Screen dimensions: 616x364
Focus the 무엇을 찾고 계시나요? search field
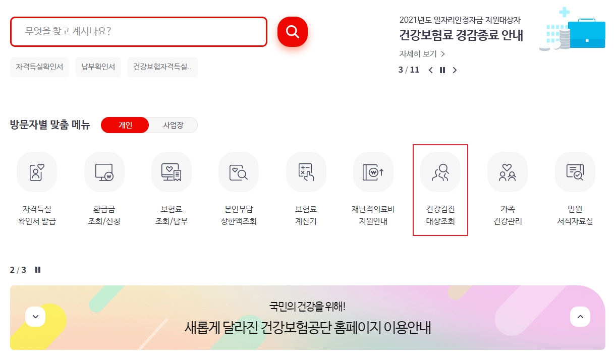pos(138,32)
